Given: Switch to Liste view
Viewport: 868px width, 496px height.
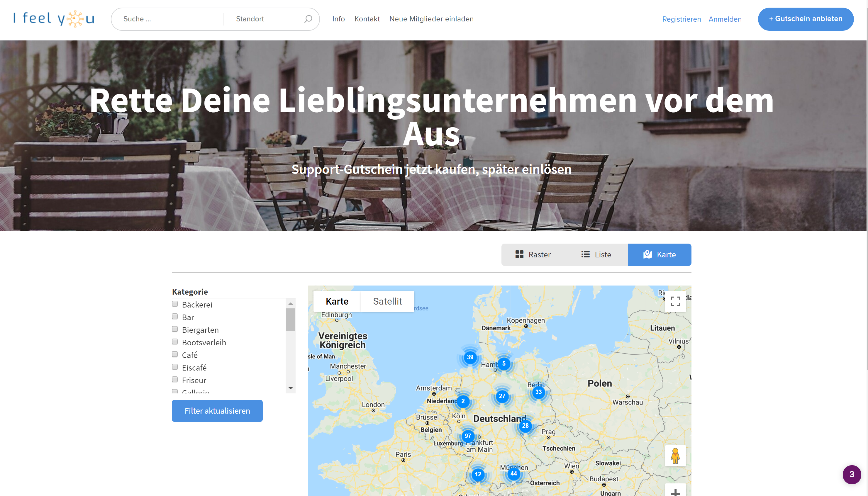Looking at the screenshot, I should [596, 254].
